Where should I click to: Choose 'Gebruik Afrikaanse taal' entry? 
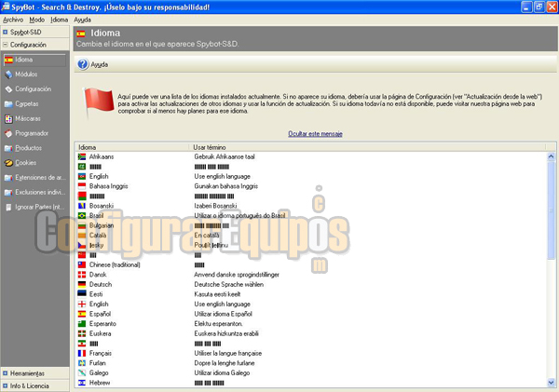[225, 156]
